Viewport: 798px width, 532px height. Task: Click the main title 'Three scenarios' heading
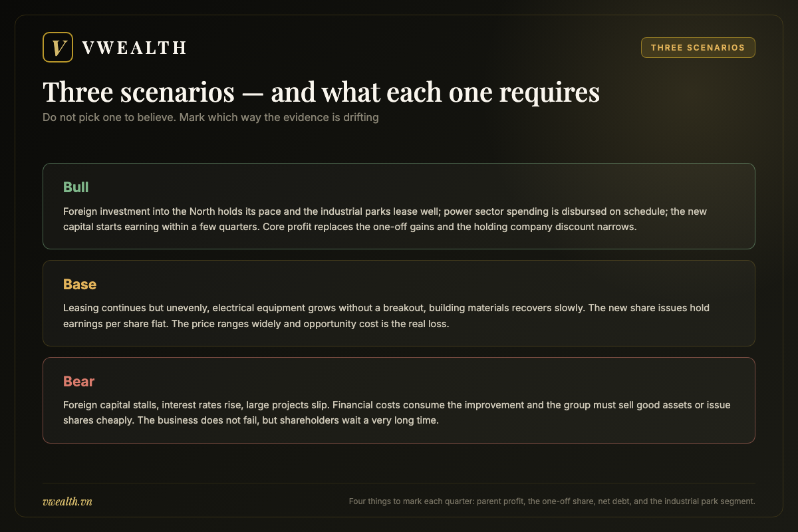[321, 92]
